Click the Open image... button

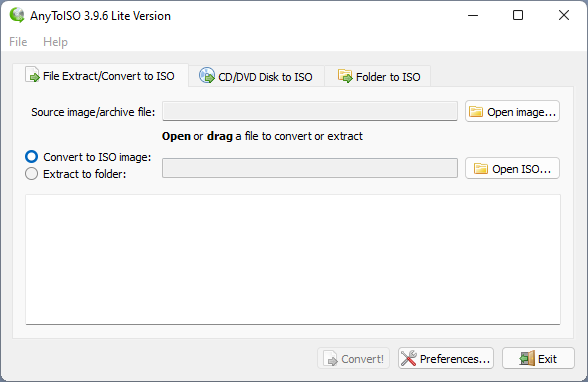click(512, 111)
